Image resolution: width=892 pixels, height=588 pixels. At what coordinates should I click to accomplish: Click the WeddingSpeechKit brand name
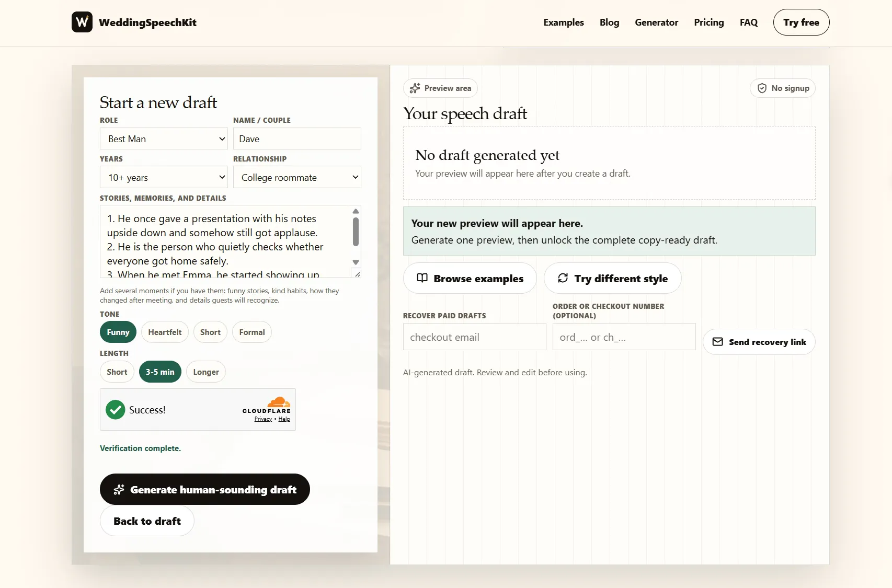(x=147, y=22)
